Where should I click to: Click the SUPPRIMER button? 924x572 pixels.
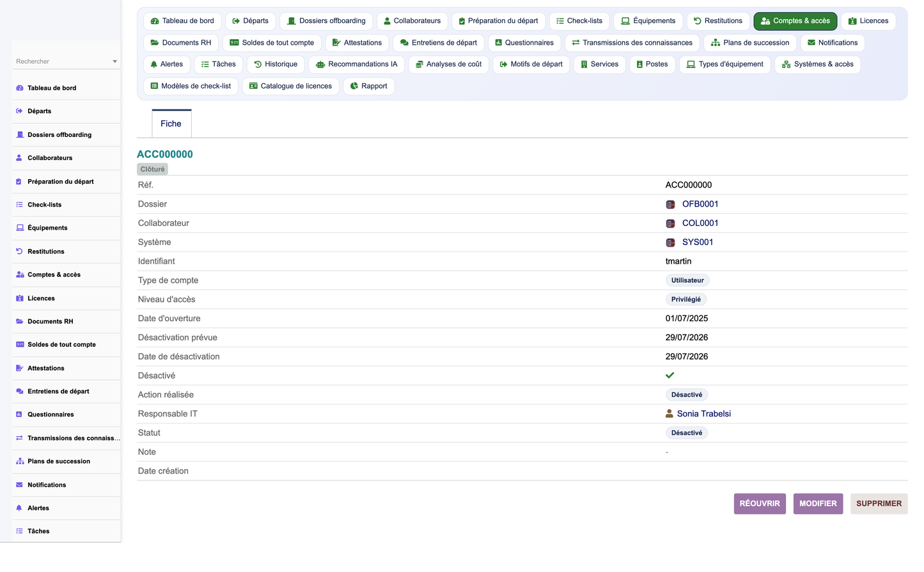coord(879,504)
